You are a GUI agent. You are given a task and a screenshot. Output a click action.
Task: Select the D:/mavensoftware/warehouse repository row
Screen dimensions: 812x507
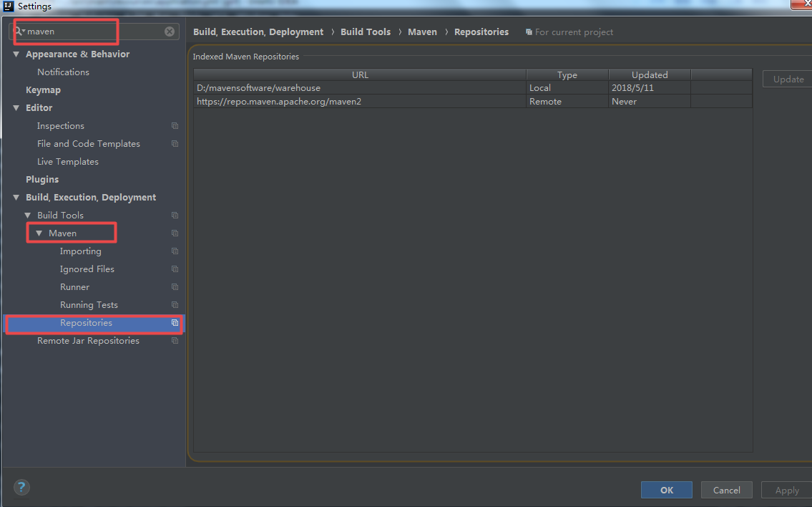pyautogui.click(x=473, y=87)
